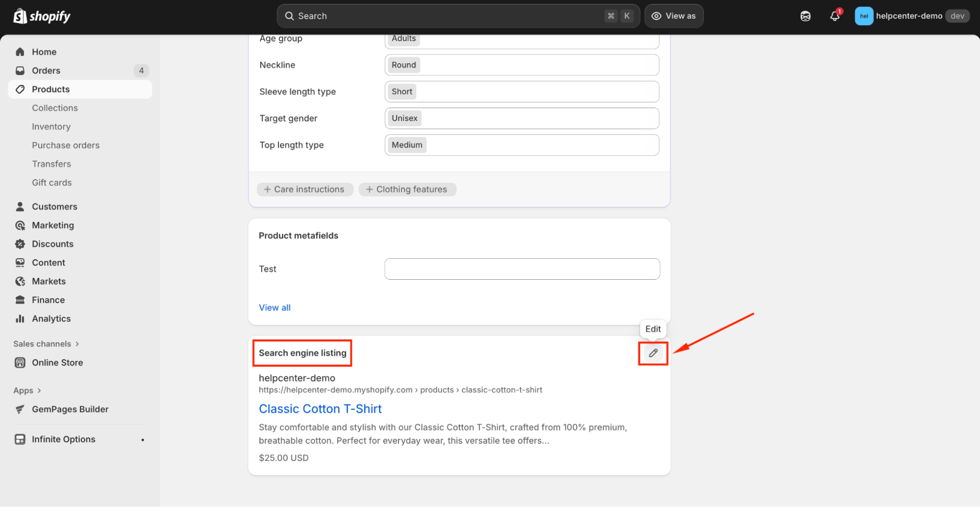980x507 pixels.
Task: Open the notifications bell icon
Action: click(834, 16)
